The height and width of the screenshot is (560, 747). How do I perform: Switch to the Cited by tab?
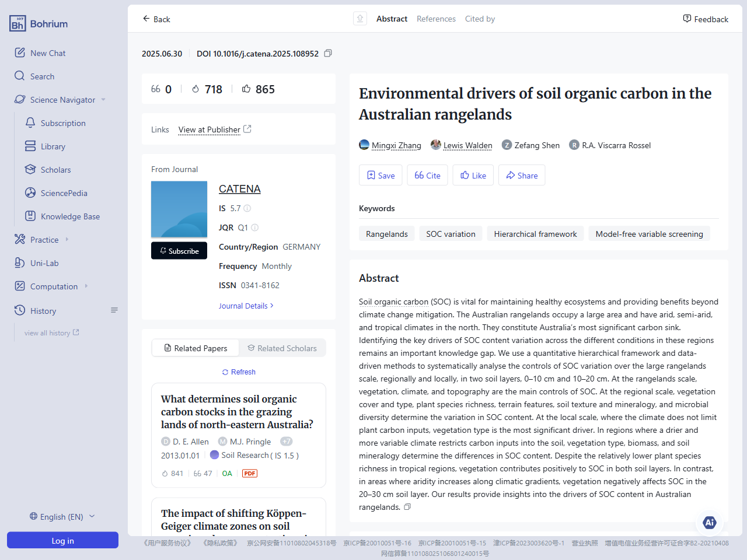480,18
